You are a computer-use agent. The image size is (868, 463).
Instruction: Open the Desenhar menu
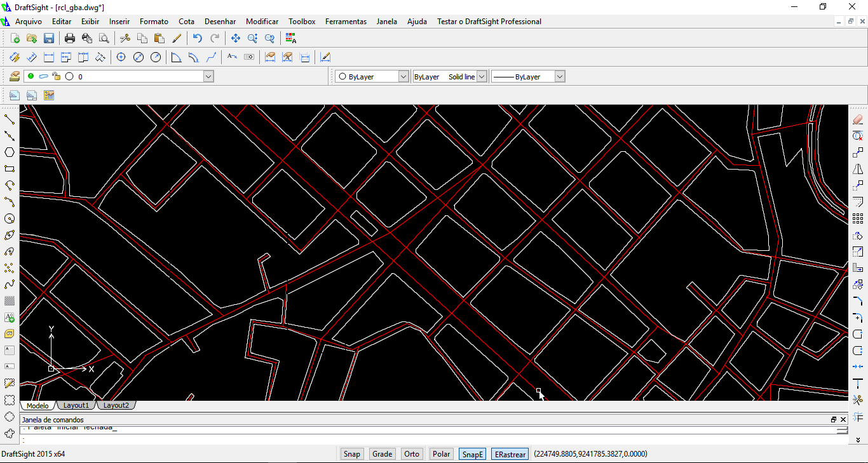tap(220, 21)
